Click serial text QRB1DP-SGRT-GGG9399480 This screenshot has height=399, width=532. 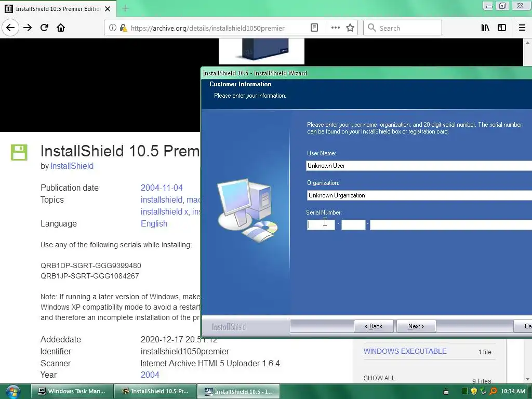click(91, 265)
